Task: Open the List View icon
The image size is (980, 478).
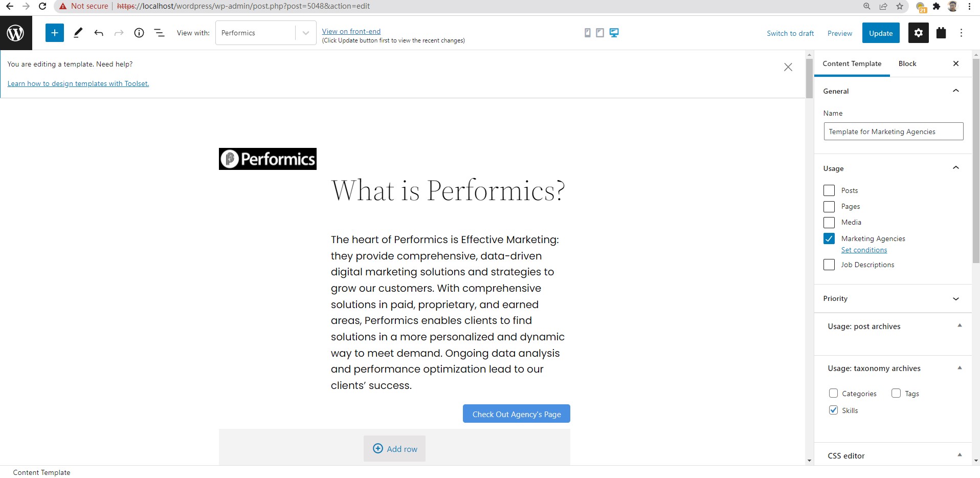Action: pos(160,33)
